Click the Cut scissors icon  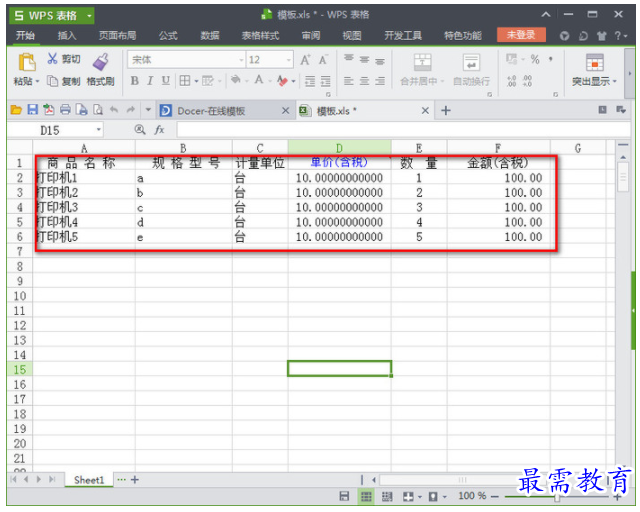52,59
